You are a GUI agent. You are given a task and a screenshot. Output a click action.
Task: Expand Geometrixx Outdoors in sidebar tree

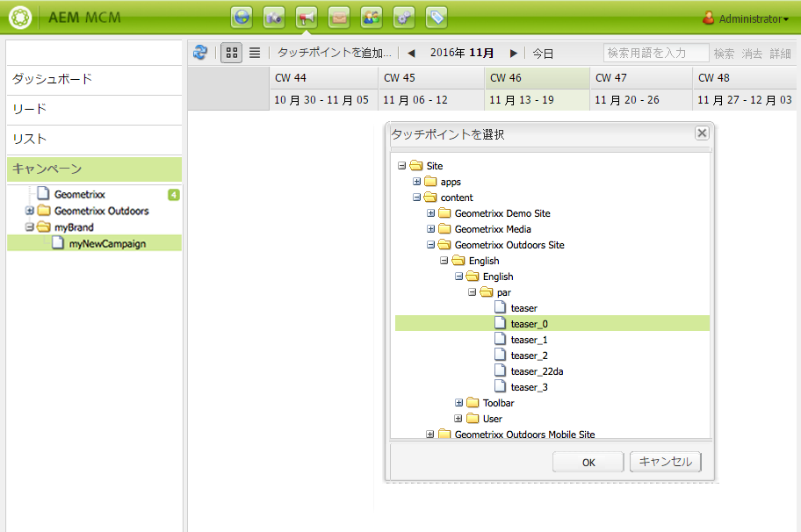(x=30, y=211)
